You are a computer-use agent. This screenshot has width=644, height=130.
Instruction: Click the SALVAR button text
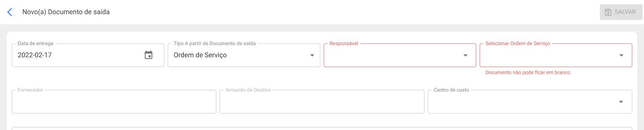625,12
